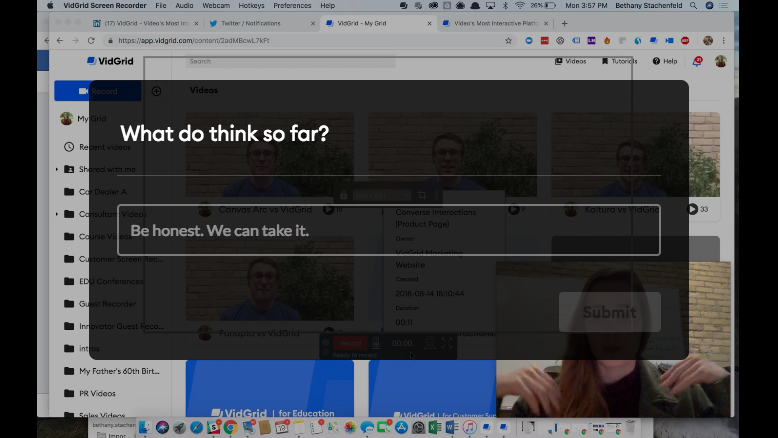Switch to the '(17) VidGrid - Video's Most' tab
The width and height of the screenshot is (778, 438).
click(145, 23)
